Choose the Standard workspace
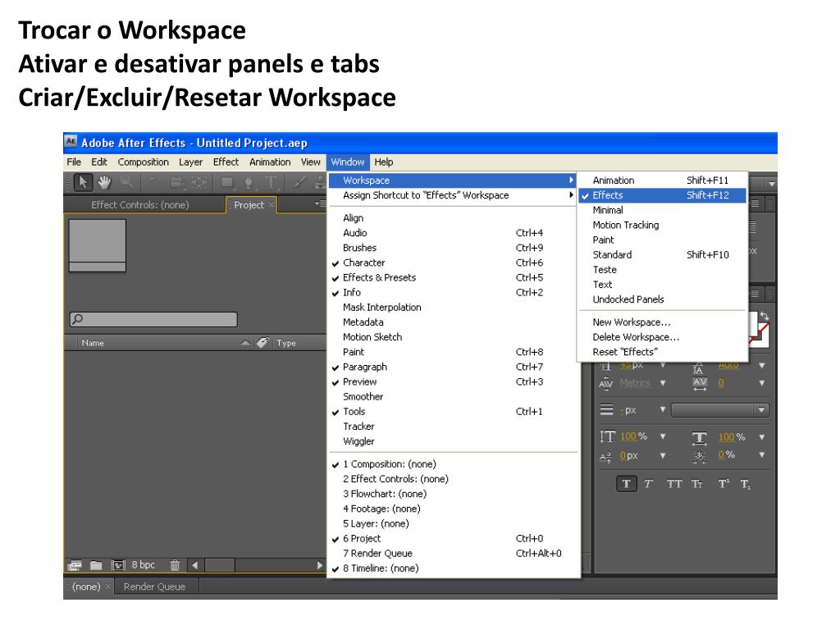Viewport: 840px width, 630px height. click(662, 255)
